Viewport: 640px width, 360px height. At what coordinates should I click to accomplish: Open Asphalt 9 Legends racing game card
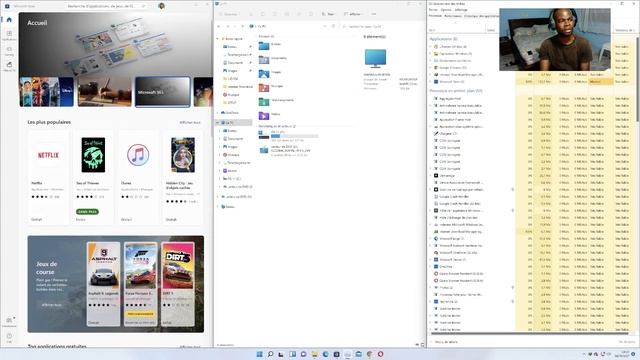tap(104, 284)
